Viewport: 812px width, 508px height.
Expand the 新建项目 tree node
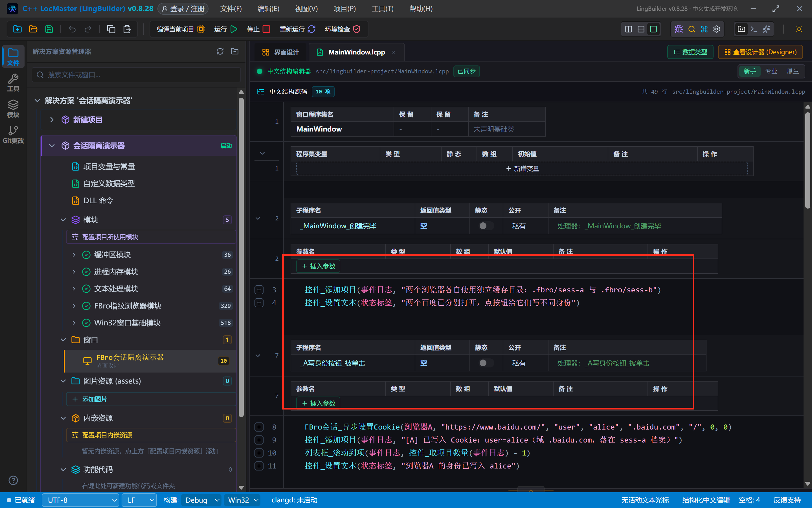pos(52,120)
